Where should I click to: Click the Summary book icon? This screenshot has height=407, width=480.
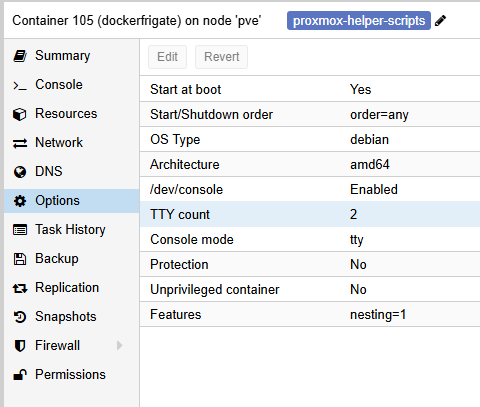pos(20,56)
